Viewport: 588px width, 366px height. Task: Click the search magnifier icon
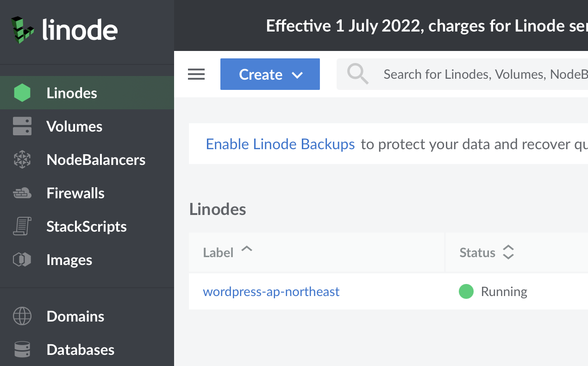click(x=358, y=74)
